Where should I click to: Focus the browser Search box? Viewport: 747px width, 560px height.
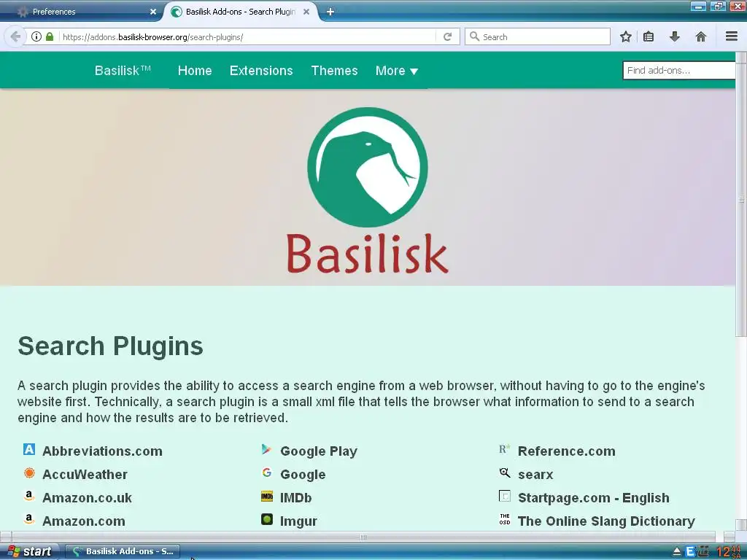(538, 36)
